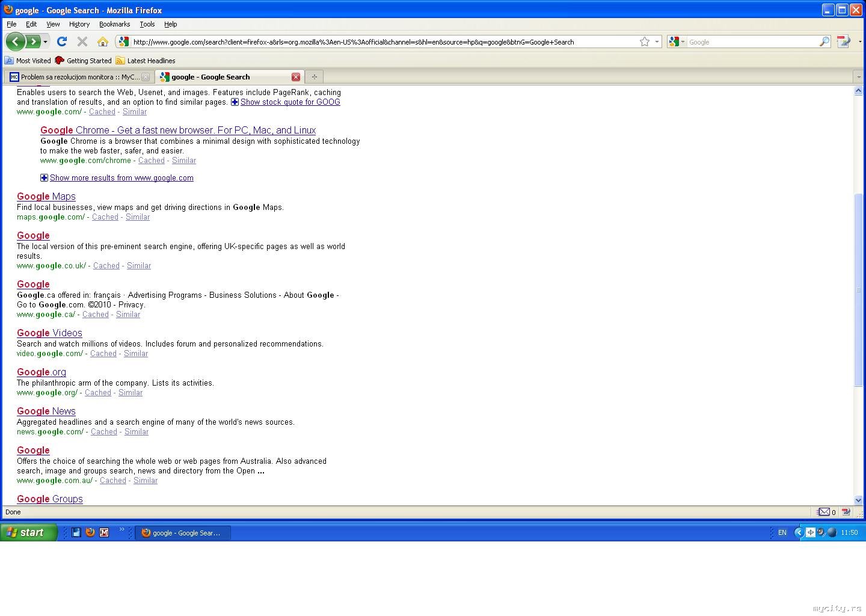This screenshot has width=866, height=616.
Task: Open the Tools menu
Action: pyautogui.click(x=147, y=24)
